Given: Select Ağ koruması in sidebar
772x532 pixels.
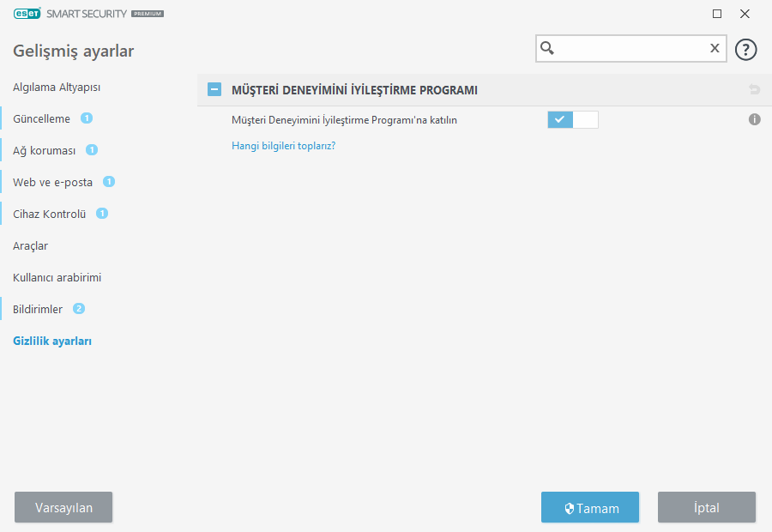Looking at the screenshot, I should (x=44, y=151).
